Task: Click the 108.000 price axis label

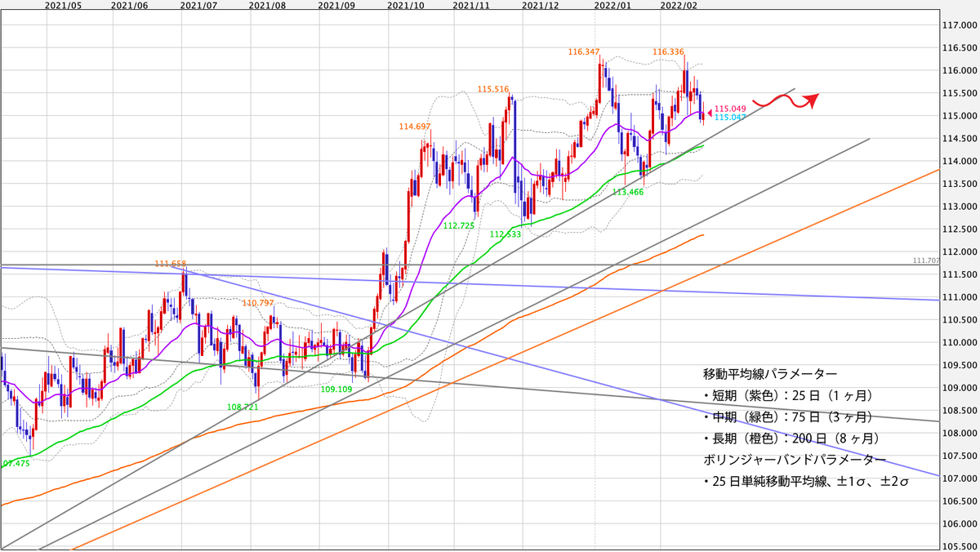Action: tap(959, 433)
